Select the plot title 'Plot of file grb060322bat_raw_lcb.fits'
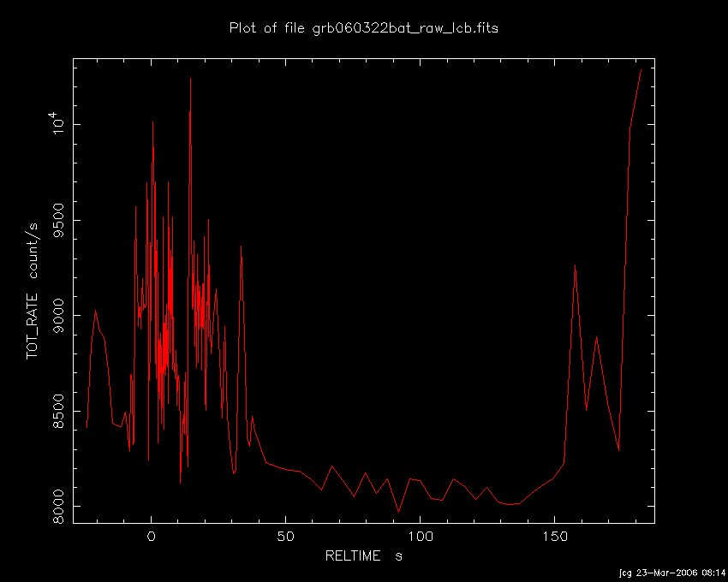 tap(363, 28)
